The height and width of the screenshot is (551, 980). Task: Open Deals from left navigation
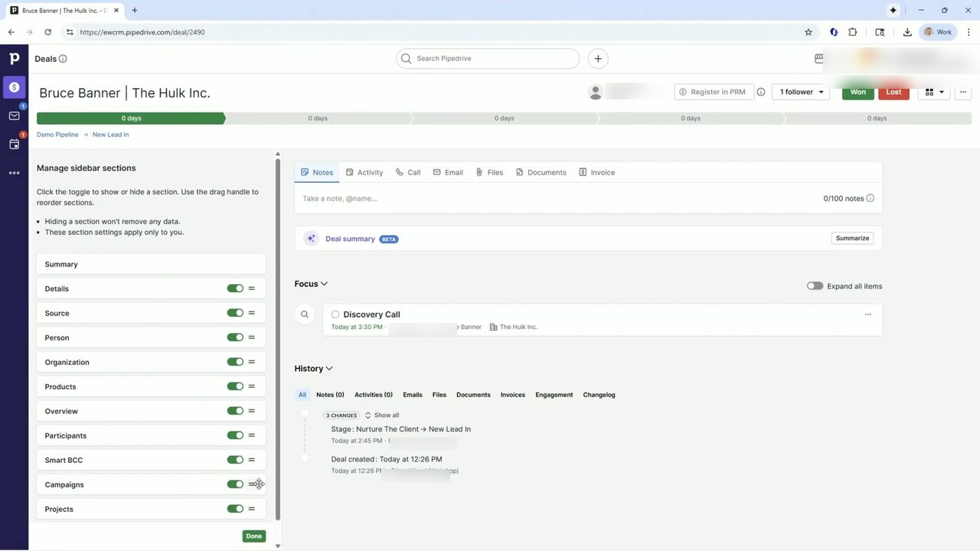click(x=14, y=87)
